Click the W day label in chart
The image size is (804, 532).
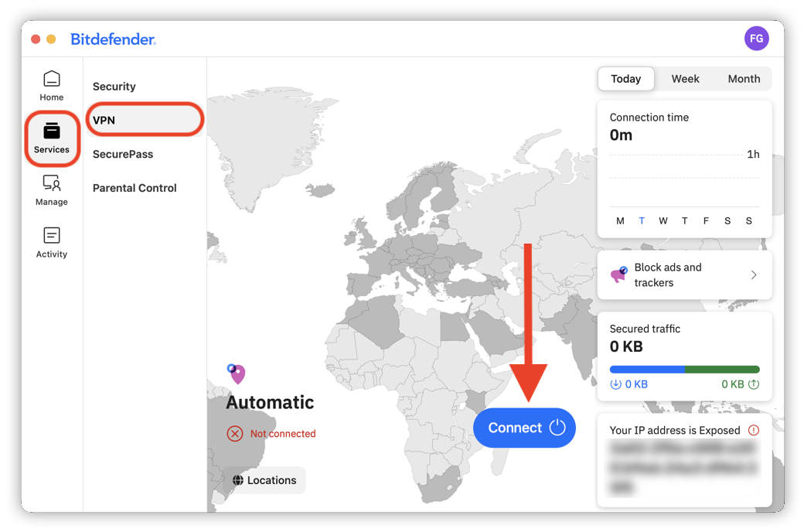pos(663,220)
